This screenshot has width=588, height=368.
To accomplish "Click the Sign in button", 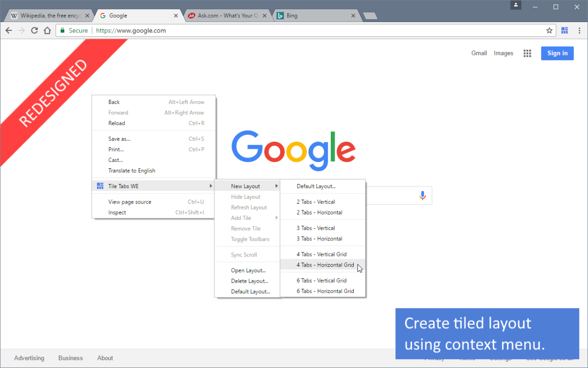I will point(557,53).
